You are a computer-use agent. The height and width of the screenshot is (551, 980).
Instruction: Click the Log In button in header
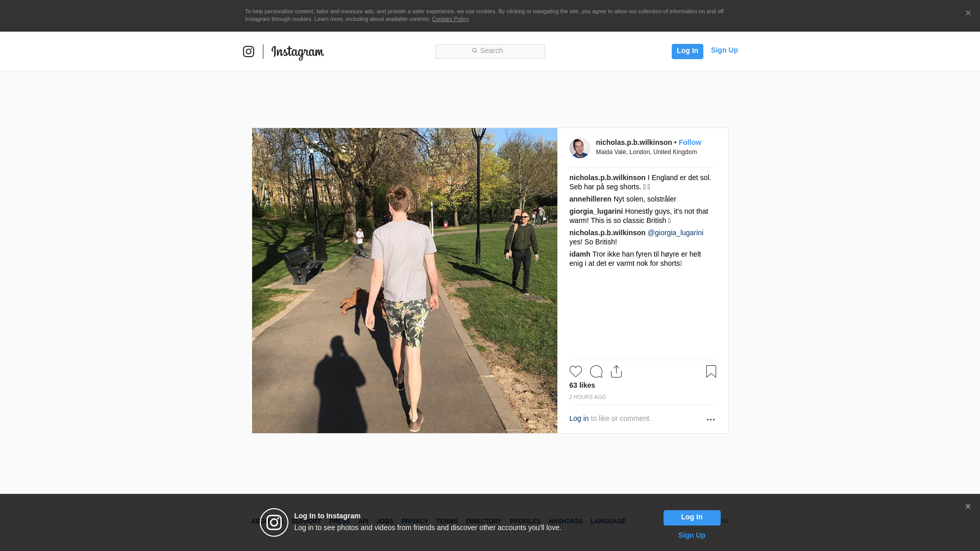click(687, 51)
